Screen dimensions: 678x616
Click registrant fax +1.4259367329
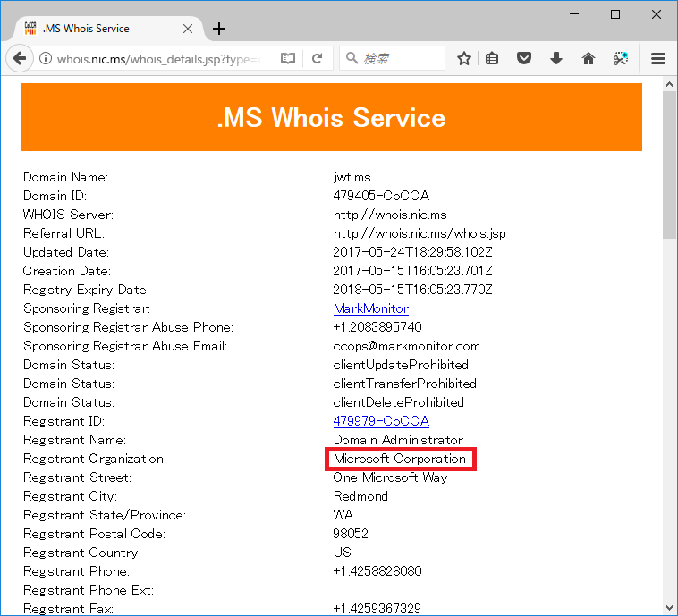[377, 609]
